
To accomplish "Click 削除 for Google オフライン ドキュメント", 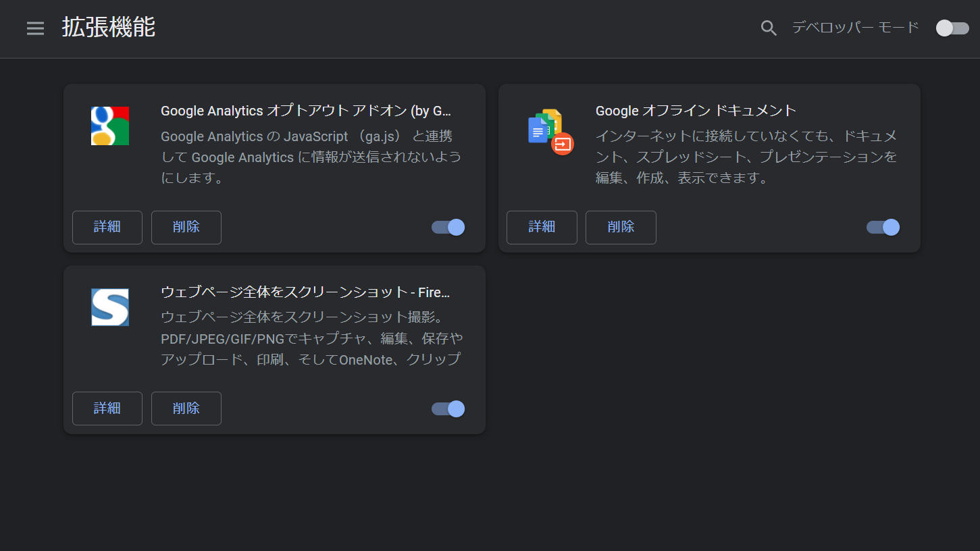I will coord(620,227).
